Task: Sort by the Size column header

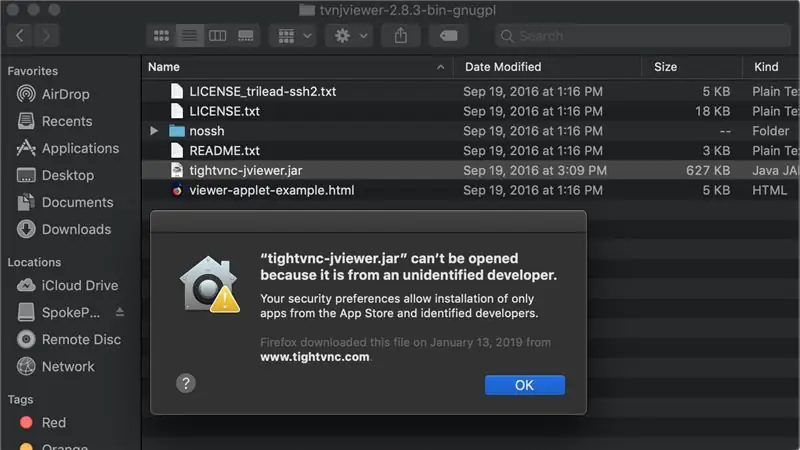Action: point(692,67)
